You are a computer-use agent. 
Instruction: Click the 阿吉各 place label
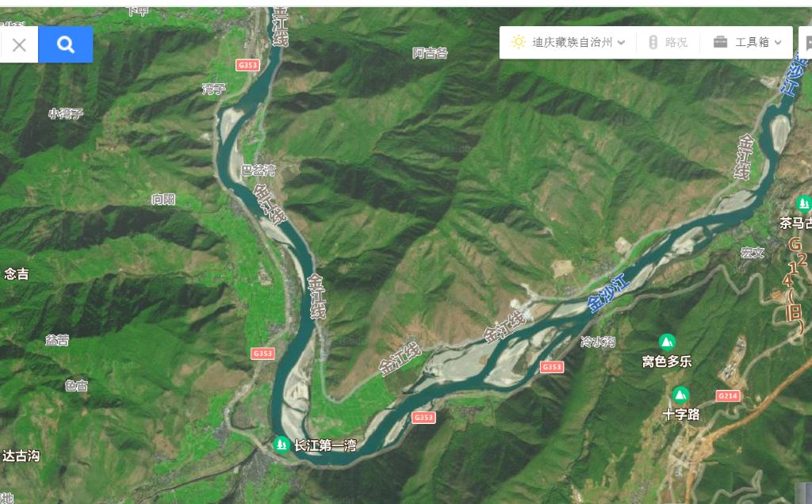coord(430,53)
